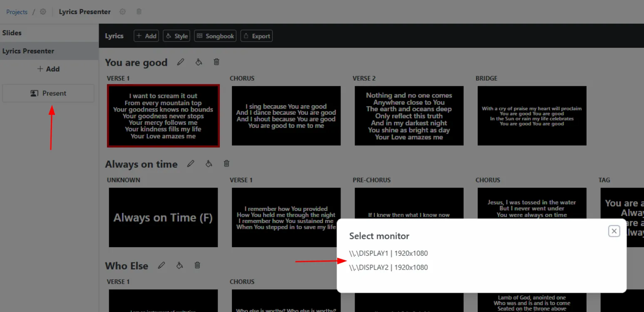644x312 pixels.
Task: Edit the song You are good with the pencil icon
Action: 181,62
